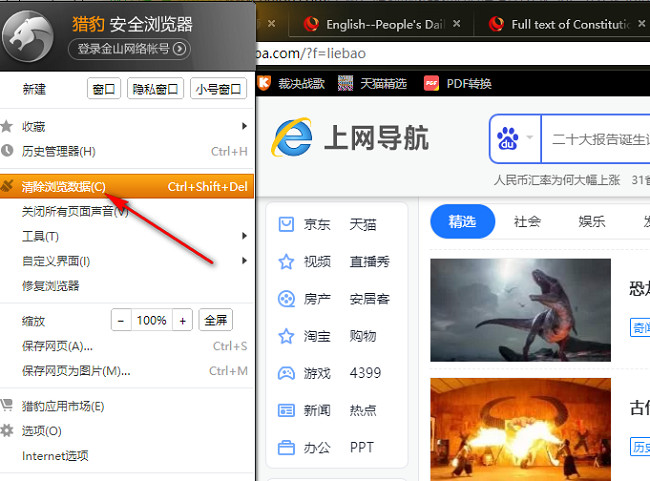Viewport: 650px width, 481px height.
Task: Click the Baidu paw search engine icon
Action: click(508, 139)
